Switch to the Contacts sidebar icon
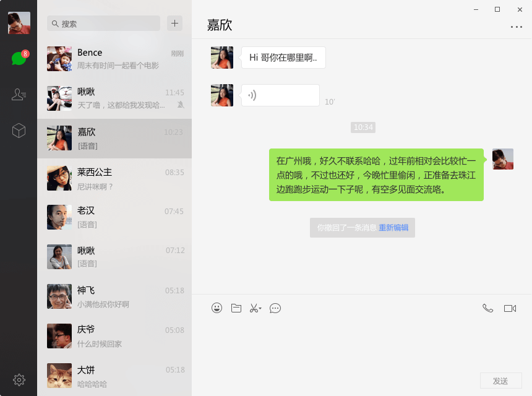532x396 pixels. point(19,95)
